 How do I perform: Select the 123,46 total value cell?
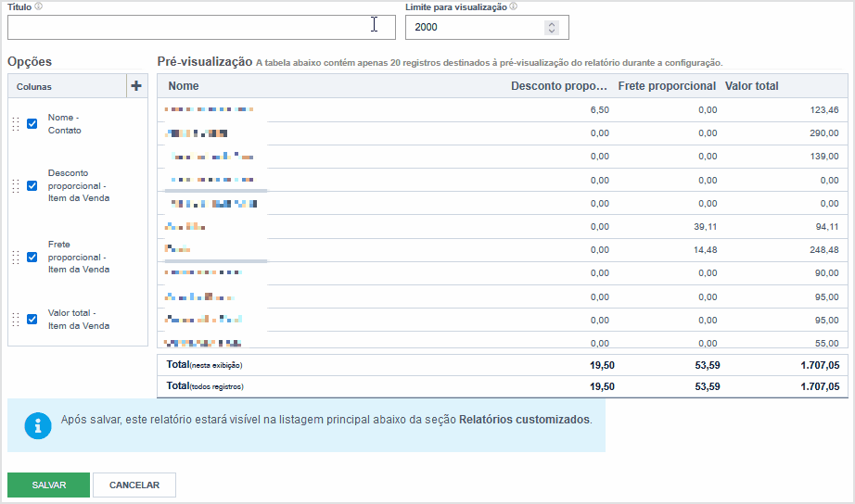824,110
